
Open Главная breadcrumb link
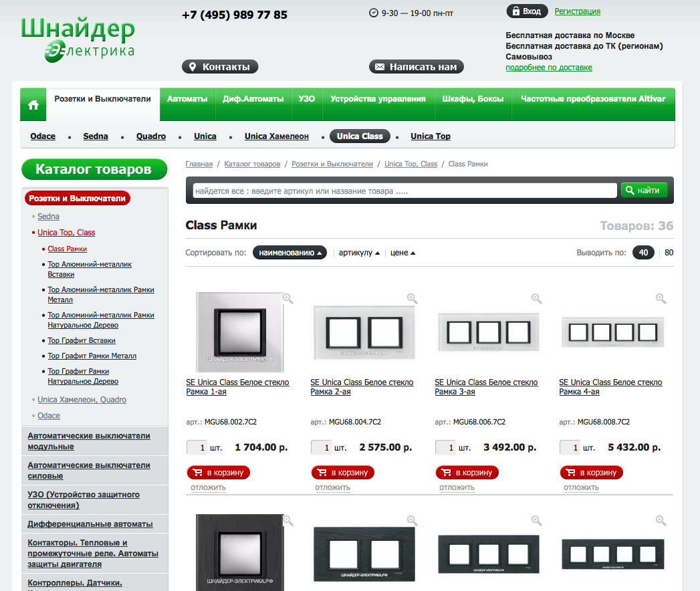point(199,164)
